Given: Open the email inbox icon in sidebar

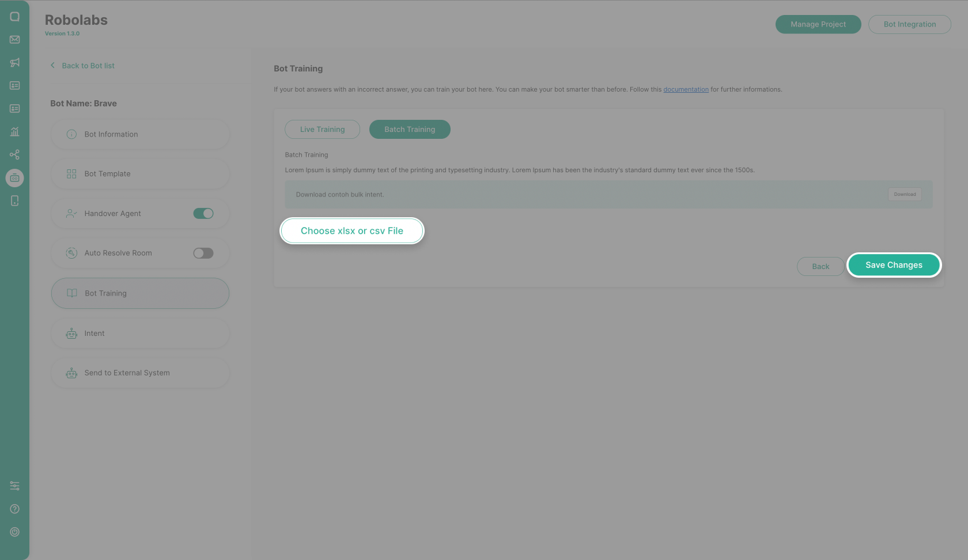Looking at the screenshot, I should pos(14,39).
